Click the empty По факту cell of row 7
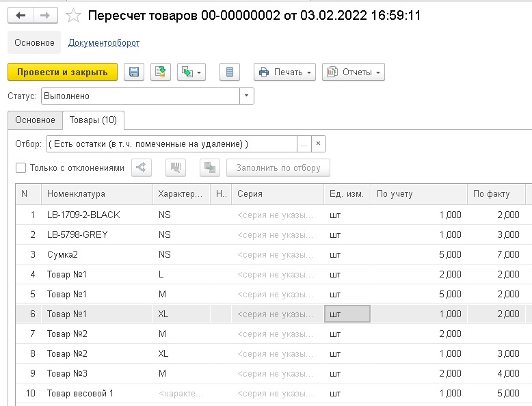The height and width of the screenshot is (406, 532). click(x=496, y=334)
